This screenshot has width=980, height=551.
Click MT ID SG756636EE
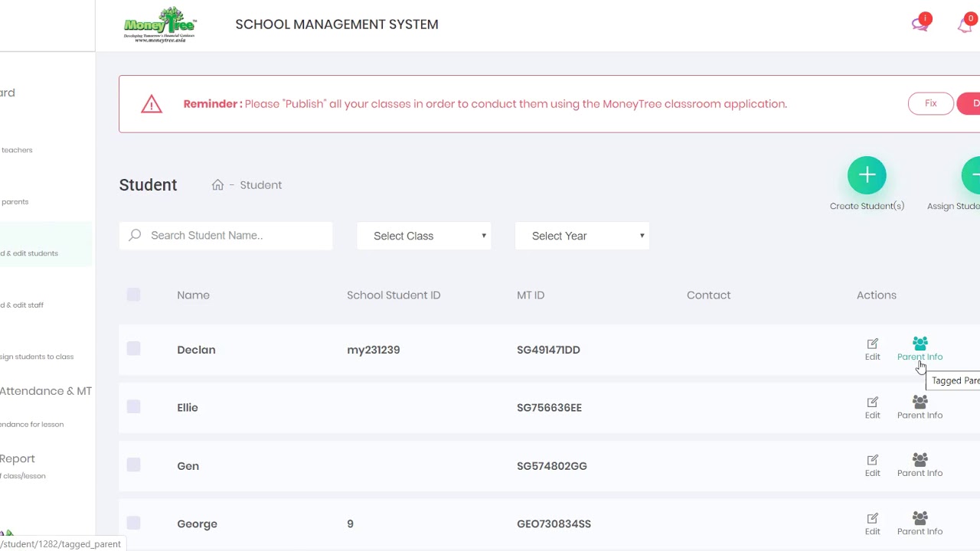coord(549,408)
